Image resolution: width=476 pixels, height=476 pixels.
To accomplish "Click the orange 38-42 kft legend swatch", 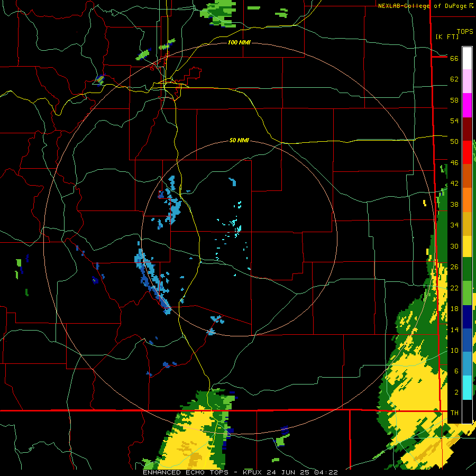I will tap(467, 200).
